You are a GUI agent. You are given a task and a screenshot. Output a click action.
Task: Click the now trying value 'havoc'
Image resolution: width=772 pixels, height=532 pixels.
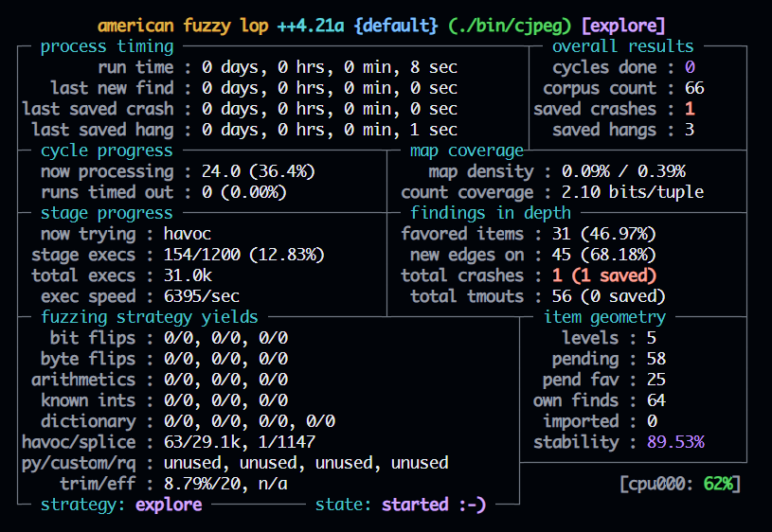click(x=188, y=234)
